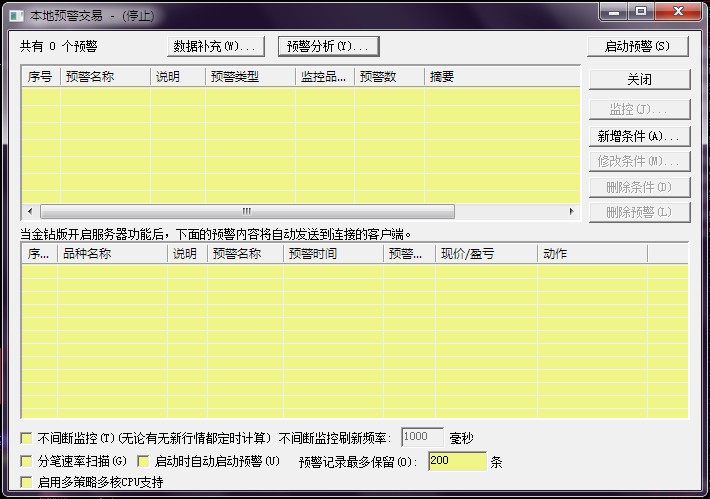Click the upper list's left scroll arrow
Viewport: 710px width, 499px height.
tap(30, 211)
